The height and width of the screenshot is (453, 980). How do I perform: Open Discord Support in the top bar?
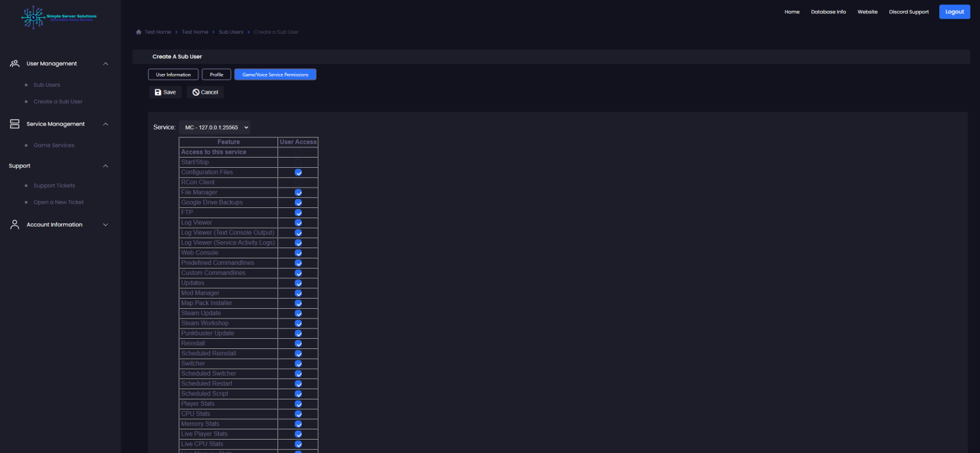pos(909,12)
